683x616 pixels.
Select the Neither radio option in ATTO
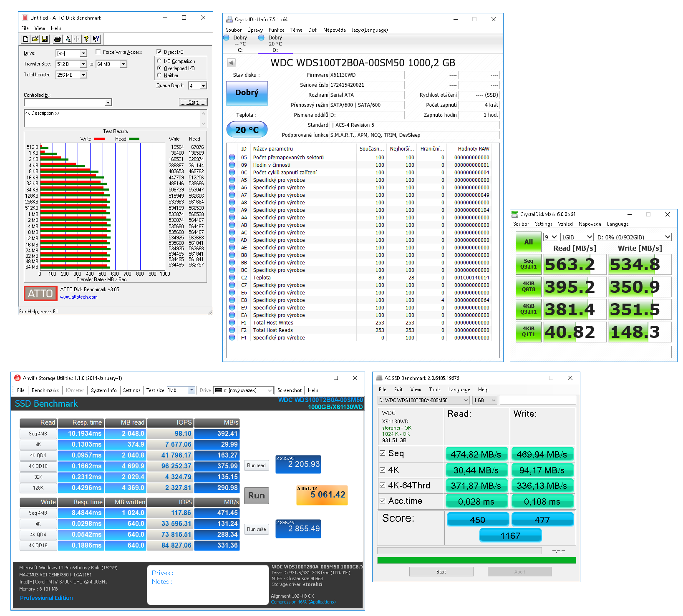[x=159, y=75]
